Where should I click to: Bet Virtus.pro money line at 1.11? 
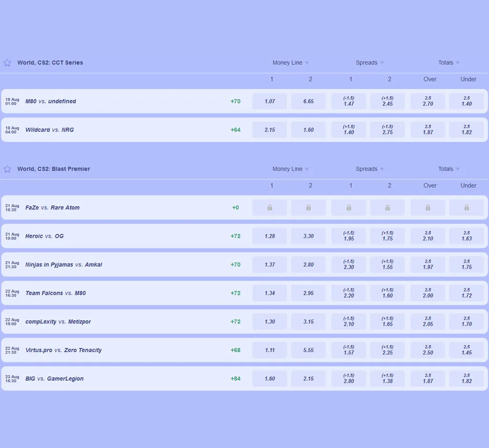pos(270,350)
